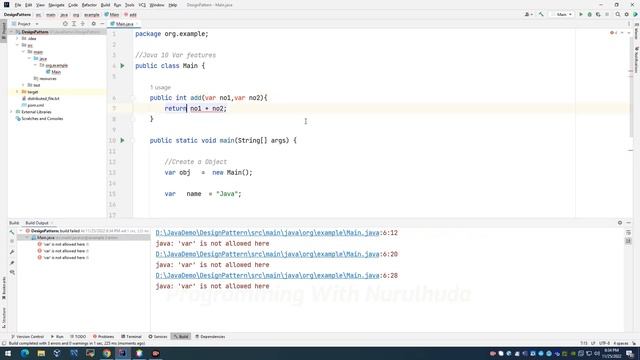Switch to the Main.java editor tab

point(124,24)
